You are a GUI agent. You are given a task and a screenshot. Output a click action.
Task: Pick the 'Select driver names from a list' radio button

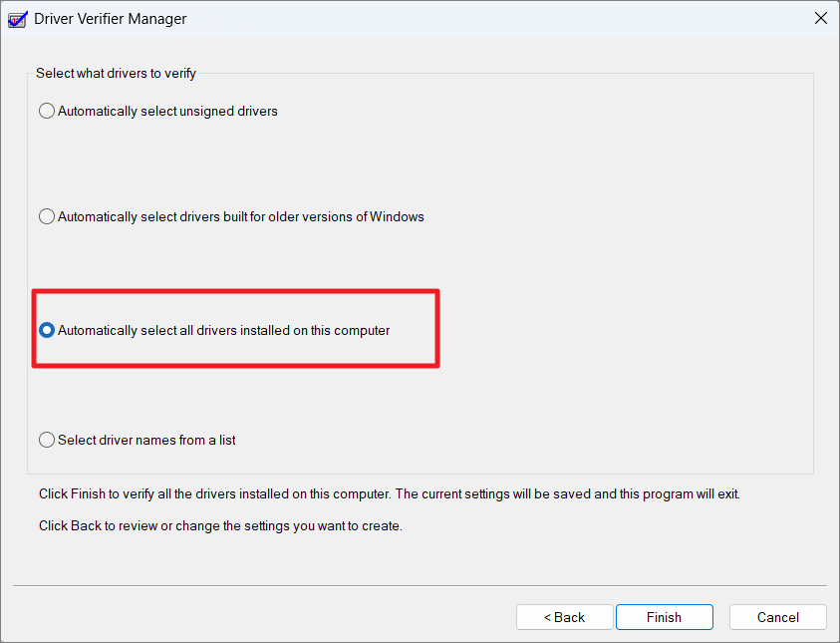pos(47,440)
